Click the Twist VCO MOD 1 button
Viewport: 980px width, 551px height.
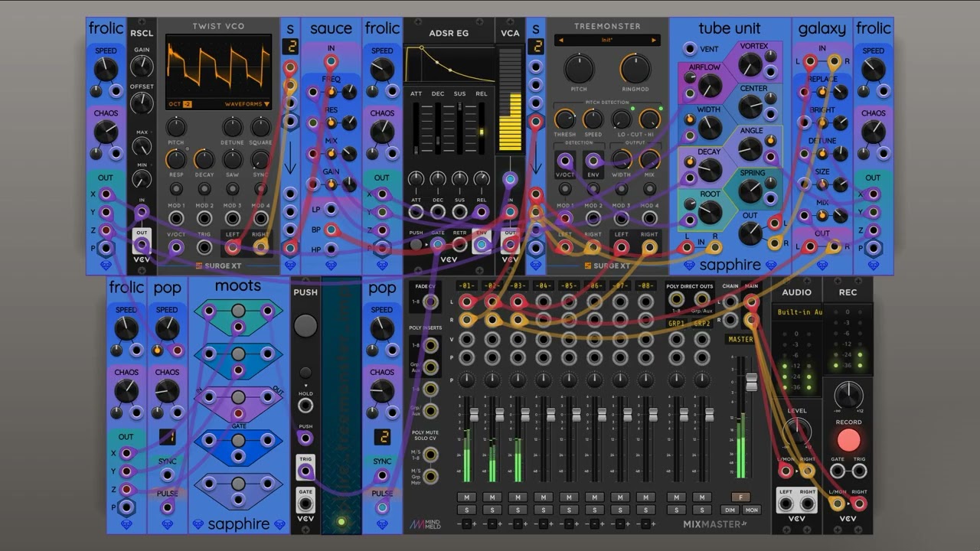pos(176,188)
